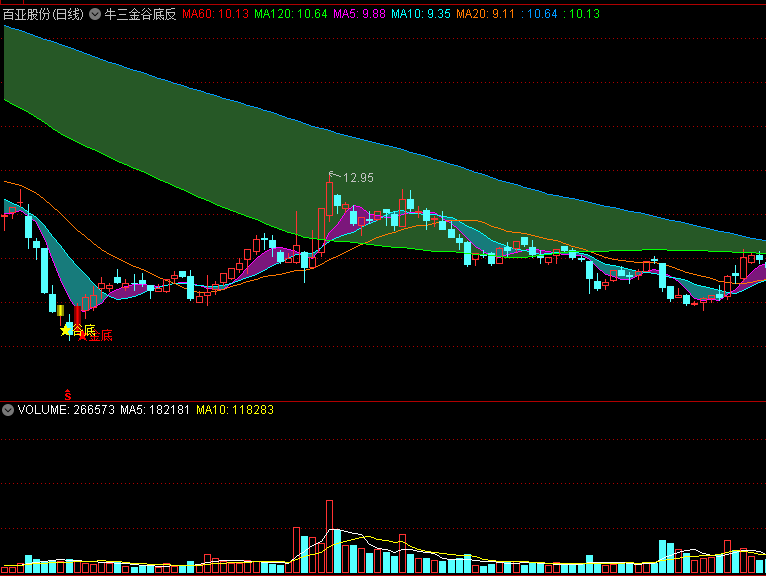Click the volume MA10: 118283 readout
Viewport: 766px width, 576px height.
(x=235, y=410)
